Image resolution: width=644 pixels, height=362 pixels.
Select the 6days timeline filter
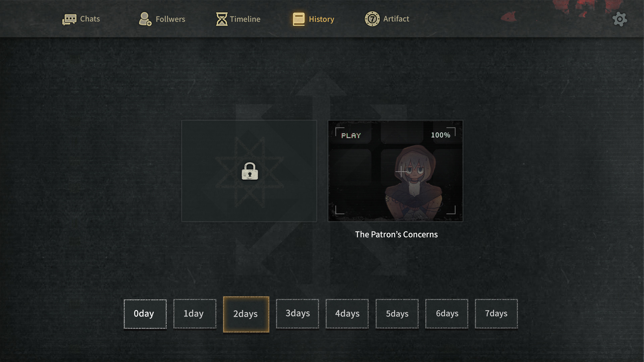coord(447,314)
